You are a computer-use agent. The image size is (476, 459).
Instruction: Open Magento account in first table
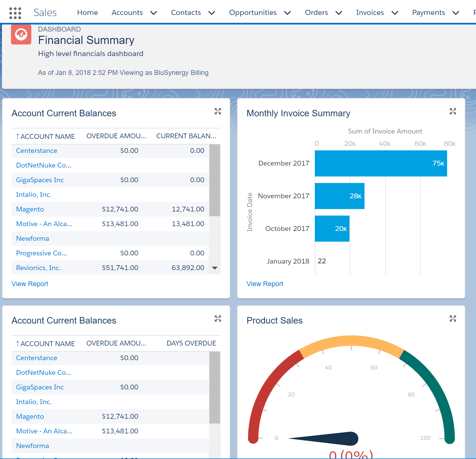pos(30,209)
